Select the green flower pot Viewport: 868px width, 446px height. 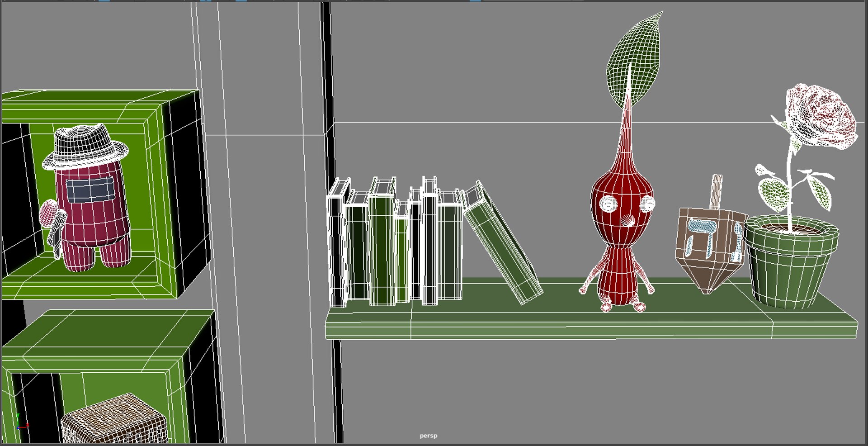point(791,262)
